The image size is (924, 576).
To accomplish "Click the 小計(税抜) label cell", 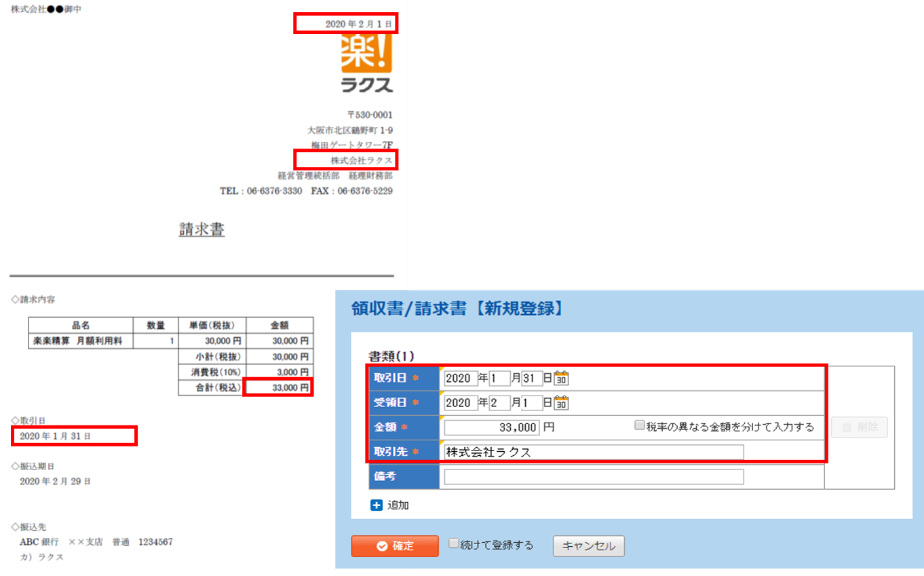I will click(212, 356).
